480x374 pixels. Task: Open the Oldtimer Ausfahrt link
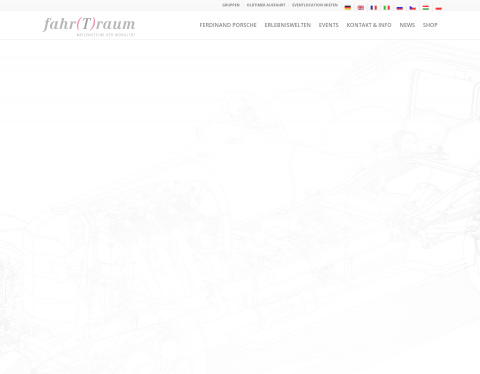coord(266,5)
